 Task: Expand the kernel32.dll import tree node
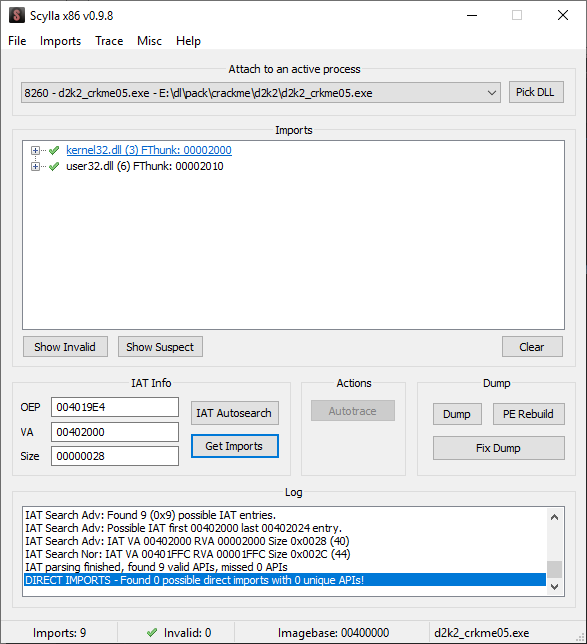35,150
